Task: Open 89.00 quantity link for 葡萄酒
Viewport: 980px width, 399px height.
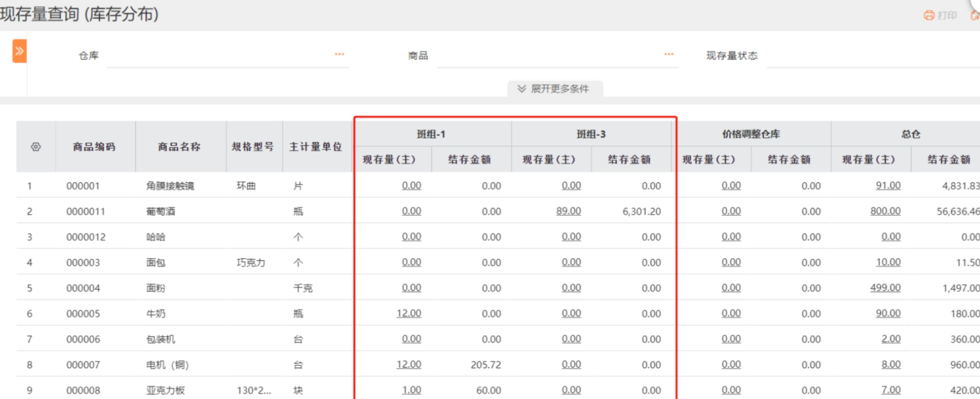Action: pyautogui.click(x=568, y=211)
